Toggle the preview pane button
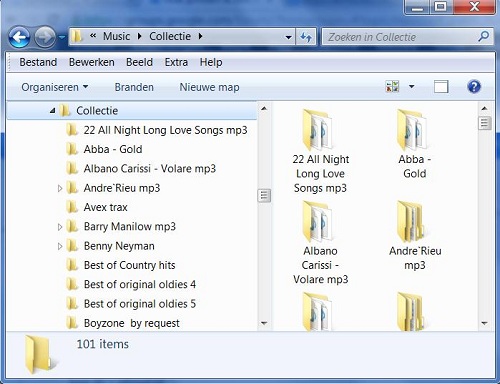 441,87
